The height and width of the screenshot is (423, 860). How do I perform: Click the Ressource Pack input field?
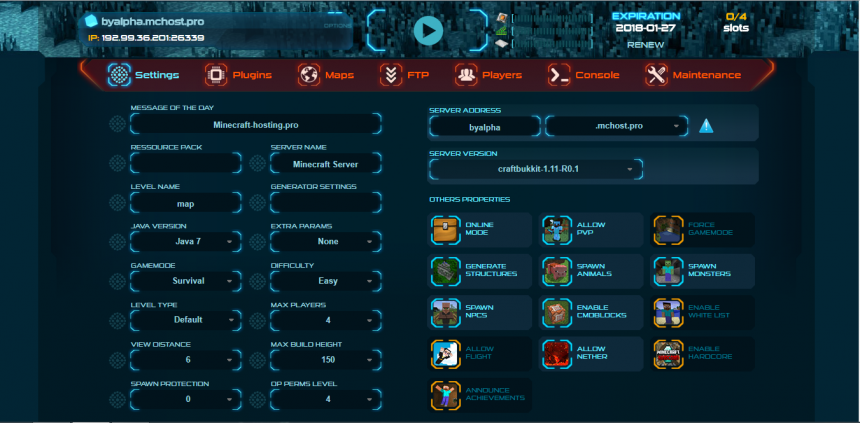click(x=185, y=163)
